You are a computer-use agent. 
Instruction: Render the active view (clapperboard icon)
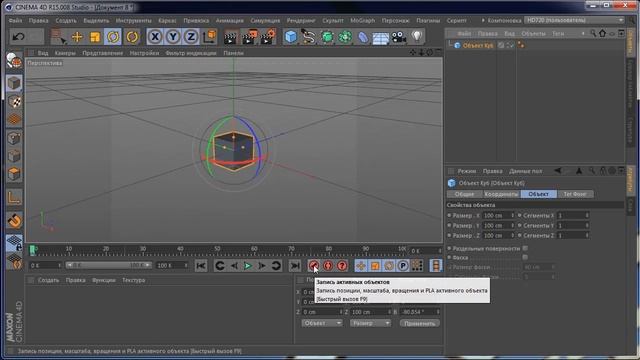coord(231,37)
